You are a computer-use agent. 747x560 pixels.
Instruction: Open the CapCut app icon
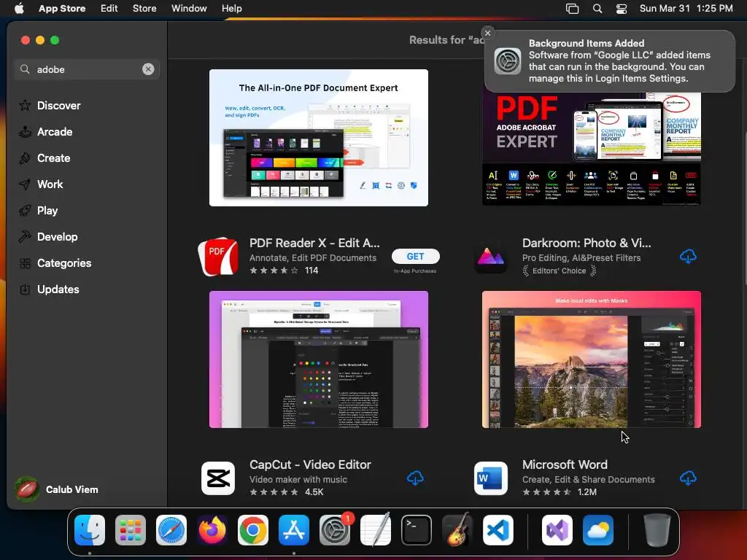[218, 478]
